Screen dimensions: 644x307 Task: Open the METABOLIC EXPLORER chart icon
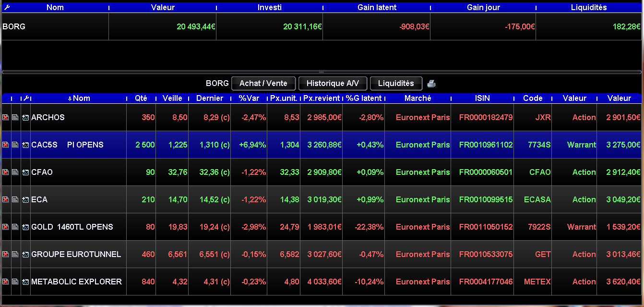25,282
